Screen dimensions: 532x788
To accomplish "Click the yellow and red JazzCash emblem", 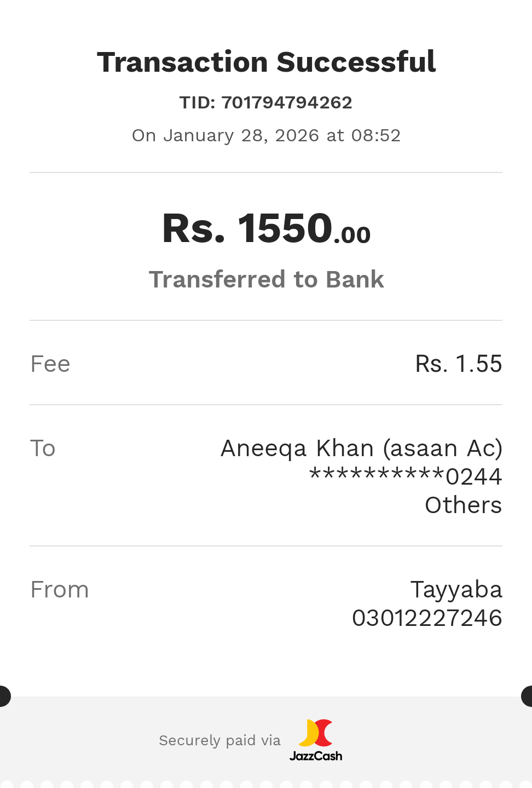I will 316,733.
